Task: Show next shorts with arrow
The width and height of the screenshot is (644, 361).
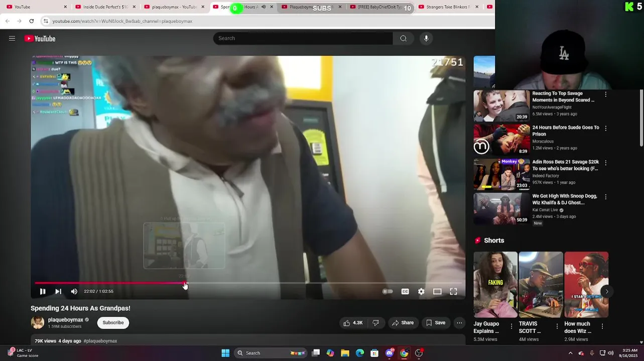Action: pyautogui.click(x=606, y=291)
